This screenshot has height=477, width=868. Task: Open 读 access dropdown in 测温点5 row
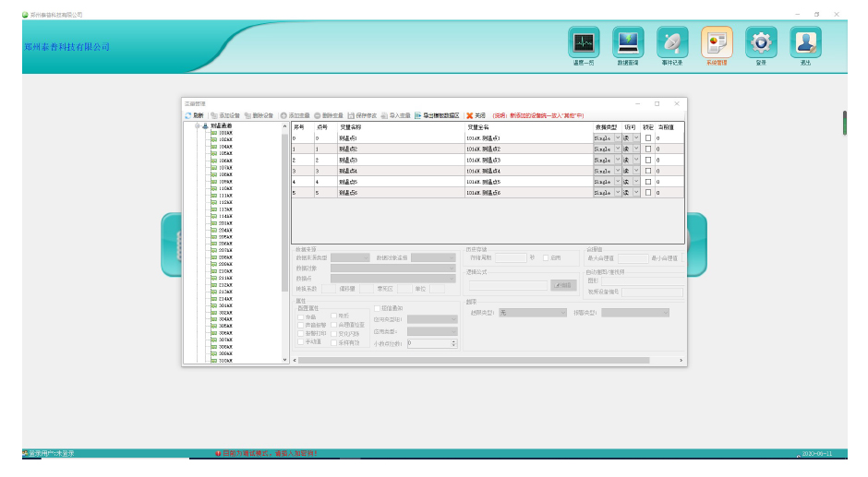click(636, 182)
